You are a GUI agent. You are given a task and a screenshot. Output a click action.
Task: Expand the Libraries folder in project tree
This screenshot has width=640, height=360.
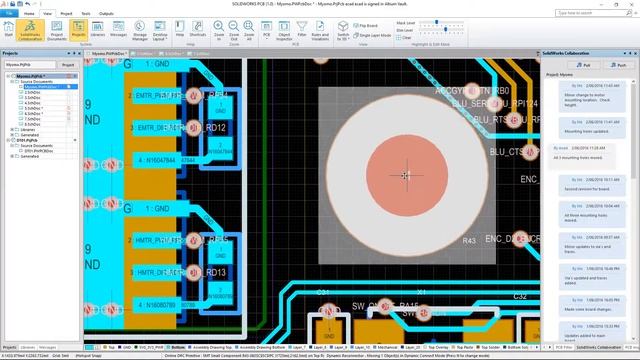point(12,129)
